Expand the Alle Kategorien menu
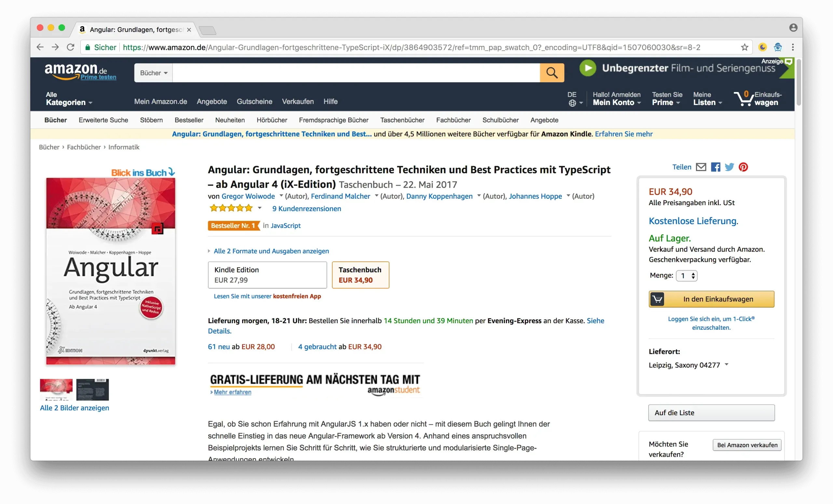Viewport: 833px width, 504px height. (x=69, y=99)
